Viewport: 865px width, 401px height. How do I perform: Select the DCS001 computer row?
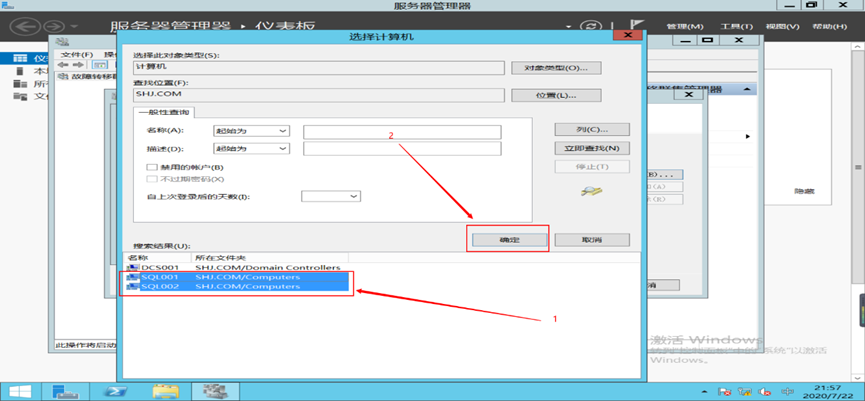[x=236, y=268]
